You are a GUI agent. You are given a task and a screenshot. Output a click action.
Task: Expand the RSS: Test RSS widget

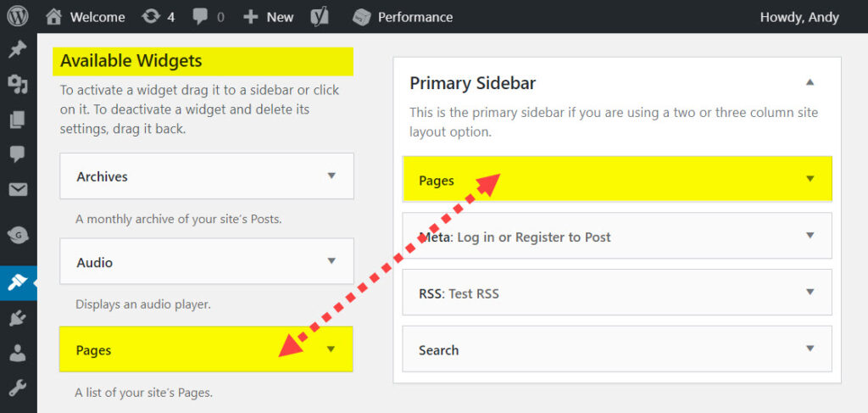coord(617,293)
